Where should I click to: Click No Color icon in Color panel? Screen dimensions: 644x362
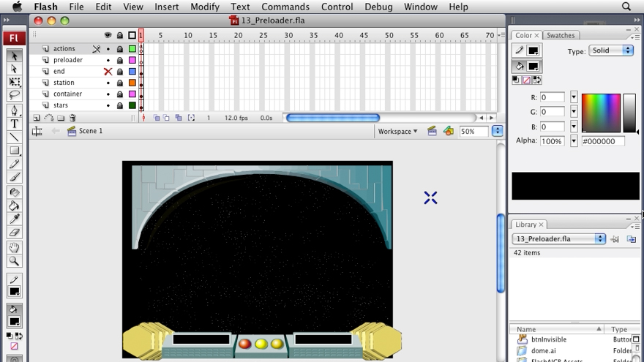(526, 80)
